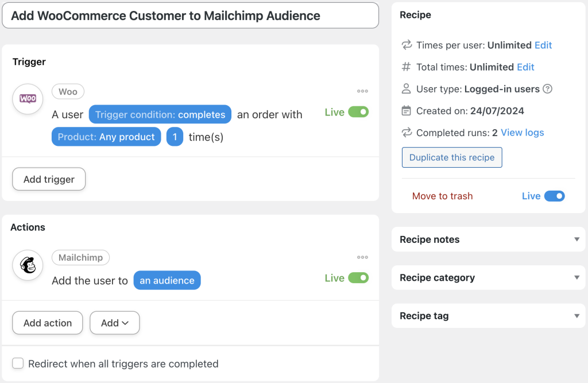Click the recurring icon beside Times per user
Screen dimensions: 588x383
tap(405, 45)
